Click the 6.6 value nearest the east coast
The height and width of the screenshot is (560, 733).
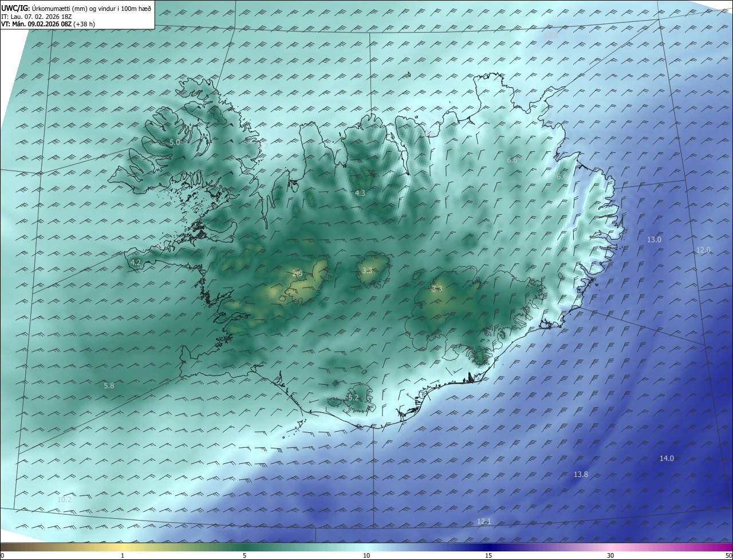coord(562,177)
